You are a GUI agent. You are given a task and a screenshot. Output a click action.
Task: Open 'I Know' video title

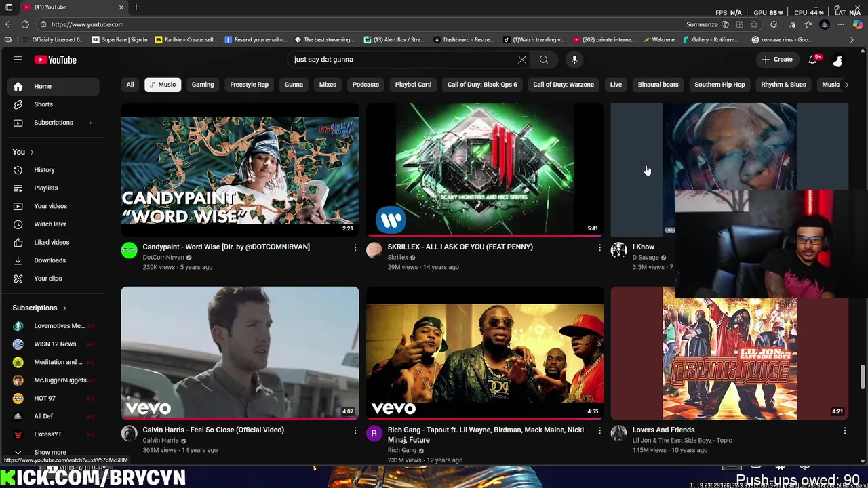[x=644, y=247]
